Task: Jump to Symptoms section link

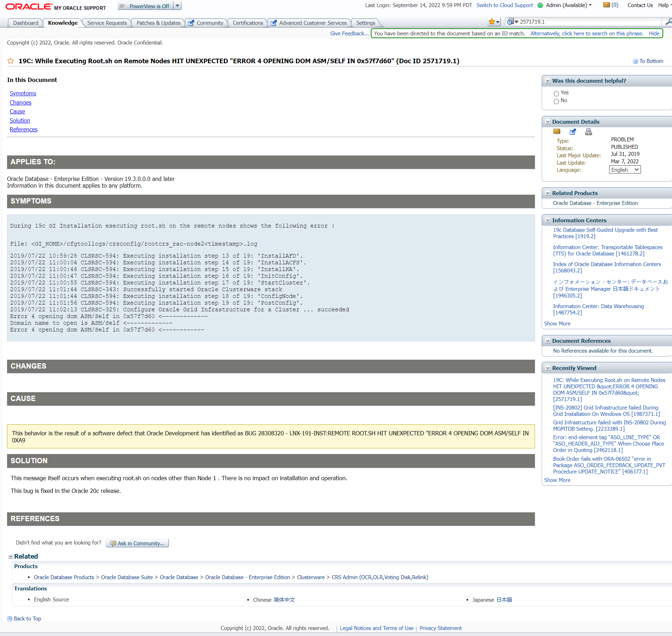Action: (x=23, y=93)
